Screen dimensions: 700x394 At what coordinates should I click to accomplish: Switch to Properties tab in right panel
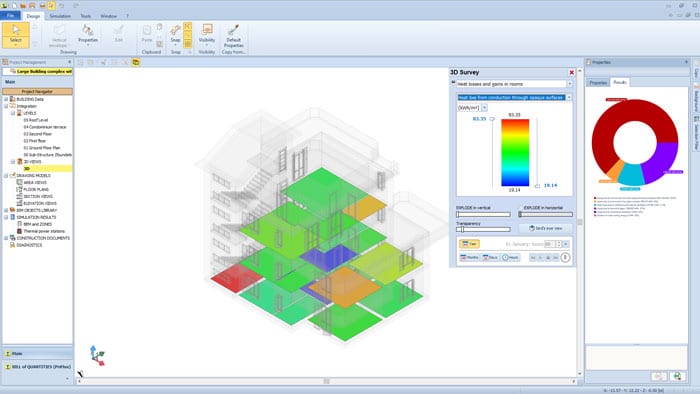point(598,83)
